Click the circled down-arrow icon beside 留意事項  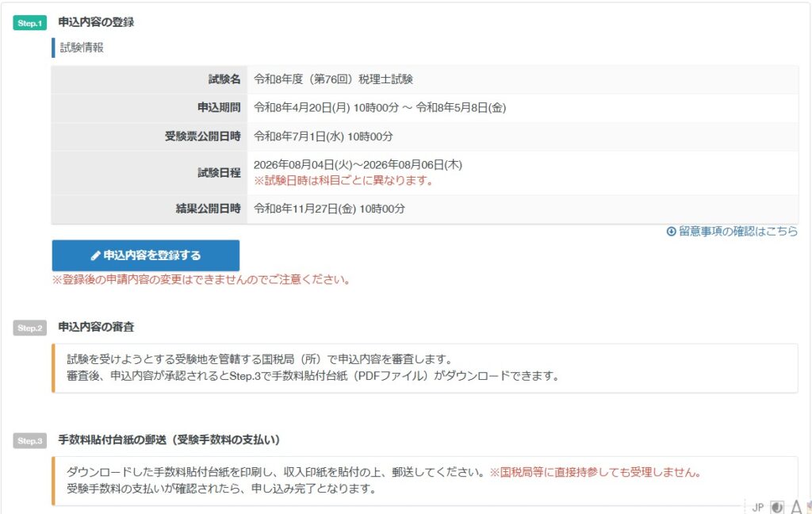pos(671,232)
